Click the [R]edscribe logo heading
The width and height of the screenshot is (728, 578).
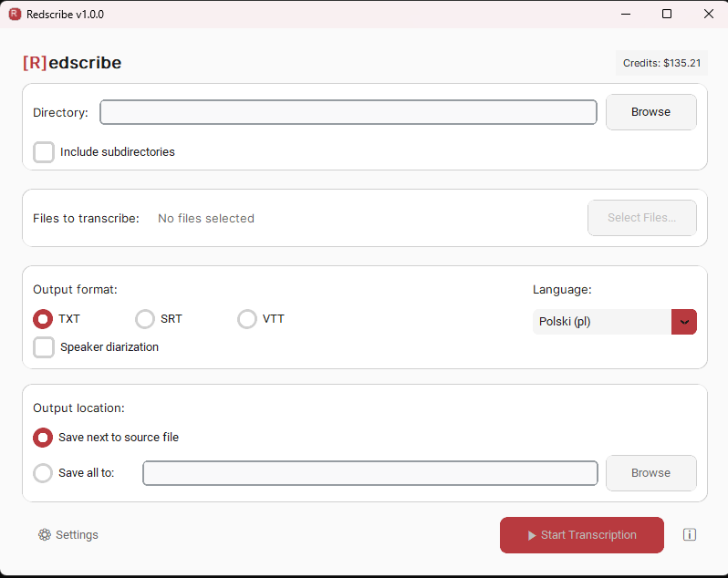(72, 63)
